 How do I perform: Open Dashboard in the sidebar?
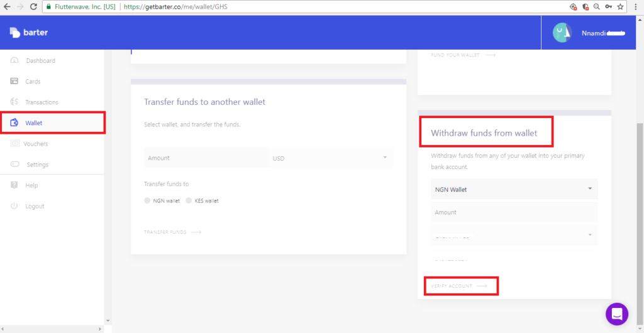(41, 61)
